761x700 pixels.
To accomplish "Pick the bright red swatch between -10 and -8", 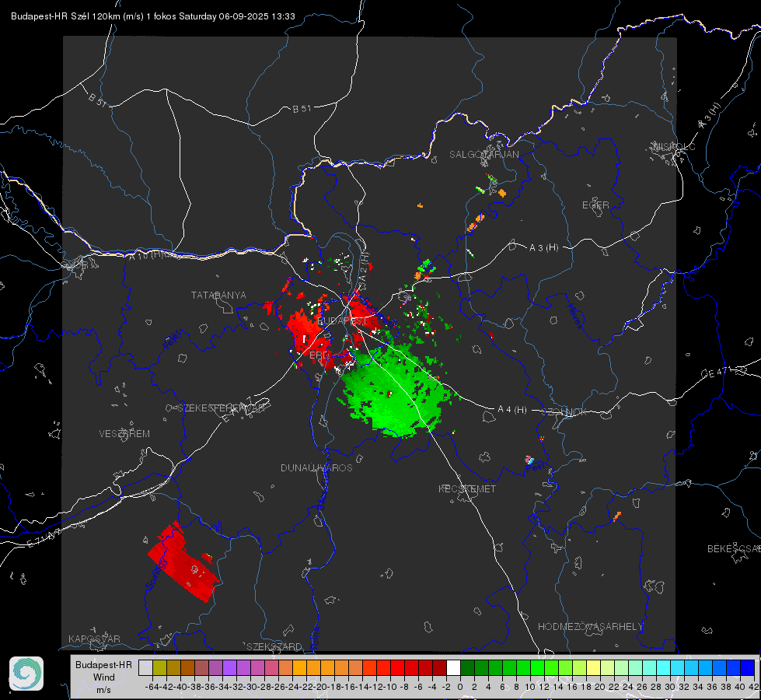I will pos(397,667).
